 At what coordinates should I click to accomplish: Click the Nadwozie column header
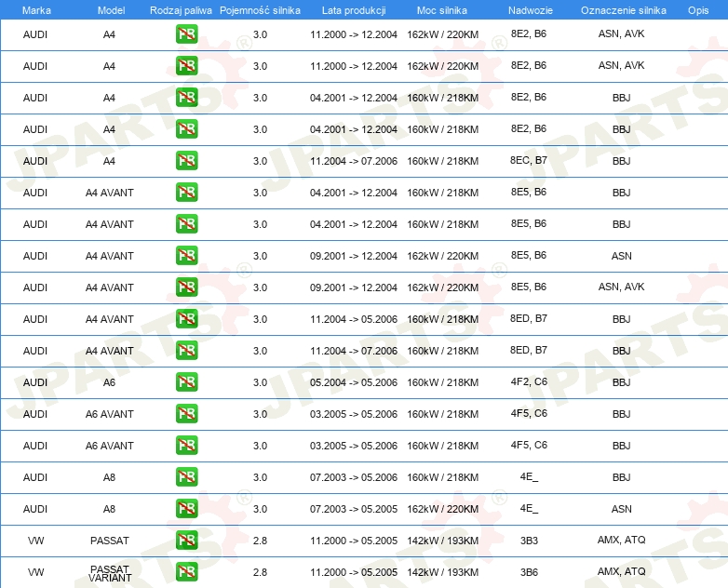(x=531, y=10)
